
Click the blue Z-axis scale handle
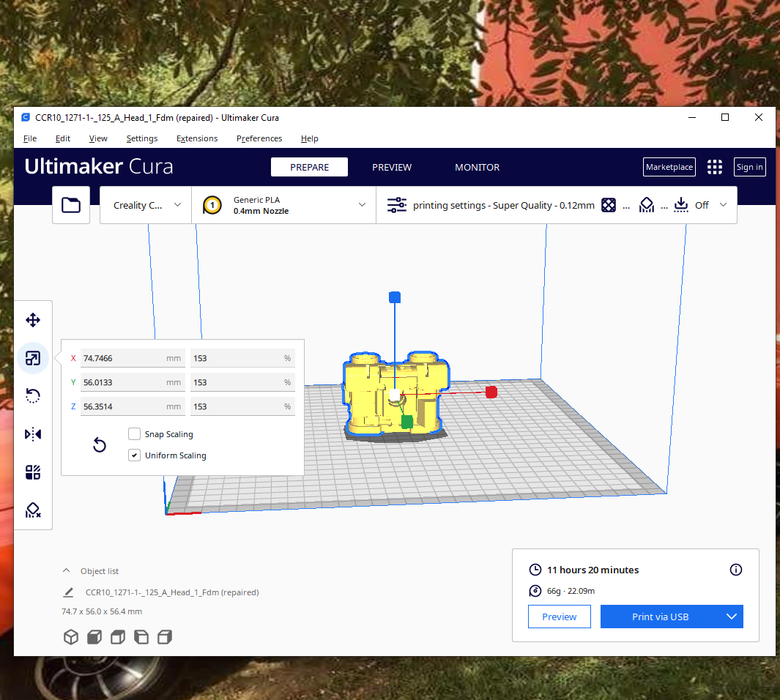pyautogui.click(x=395, y=297)
